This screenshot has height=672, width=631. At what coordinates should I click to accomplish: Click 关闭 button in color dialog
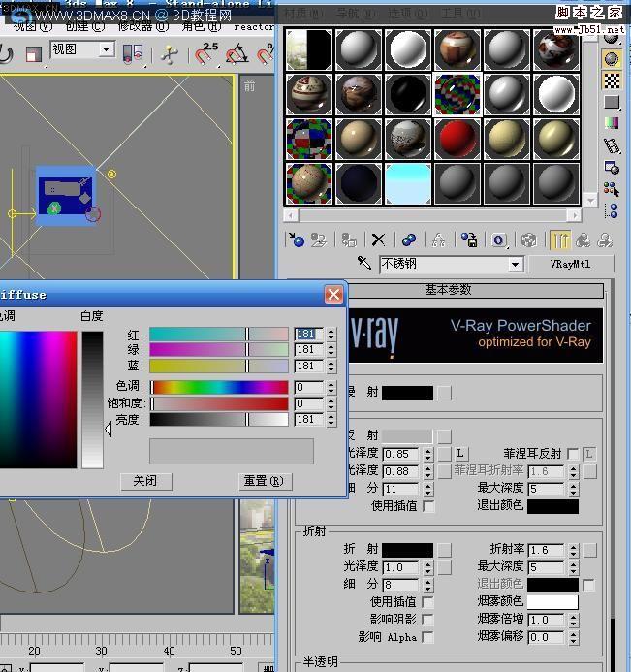(x=145, y=481)
